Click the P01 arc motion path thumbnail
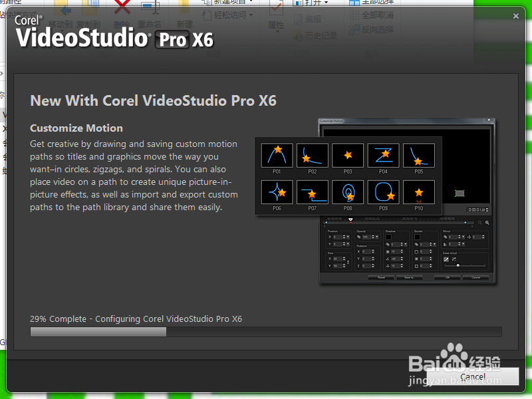The height and width of the screenshot is (399, 532). click(x=277, y=155)
